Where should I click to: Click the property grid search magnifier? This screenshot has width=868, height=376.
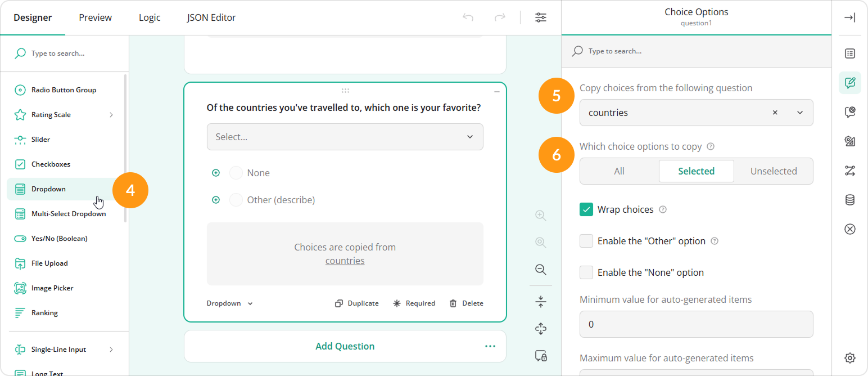pos(577,51)
